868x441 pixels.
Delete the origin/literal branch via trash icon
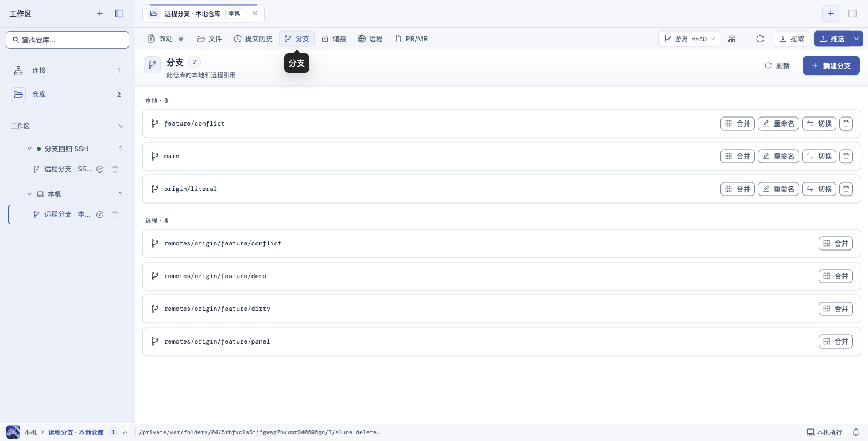pyautogui.click(x=846, y=189)
